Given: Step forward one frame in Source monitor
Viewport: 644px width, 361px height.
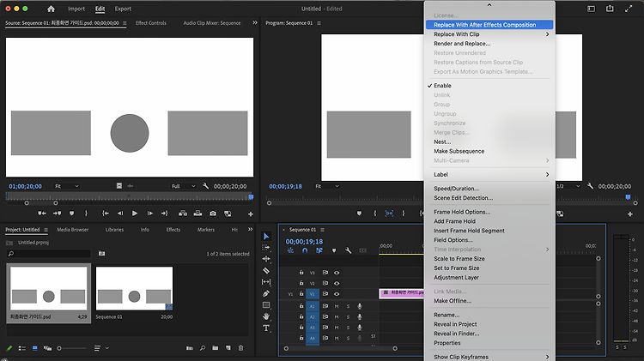Looking at the screenshot, I should coord(150,214).
